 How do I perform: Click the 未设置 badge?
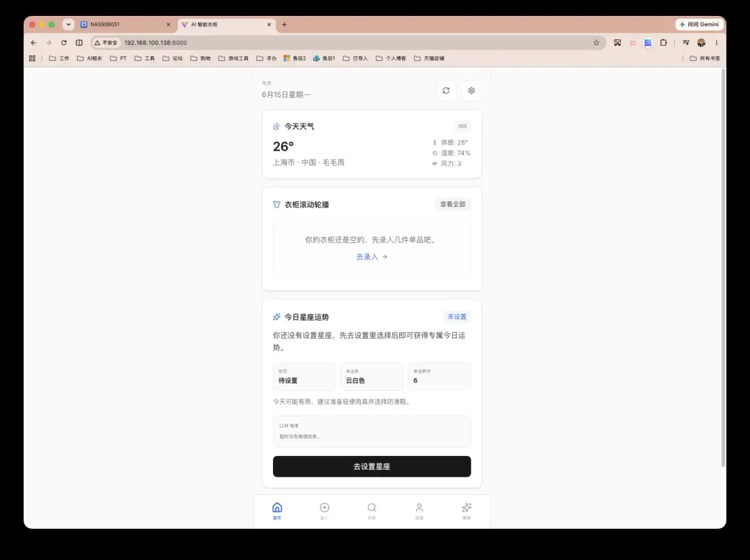[x=457, y=317]
